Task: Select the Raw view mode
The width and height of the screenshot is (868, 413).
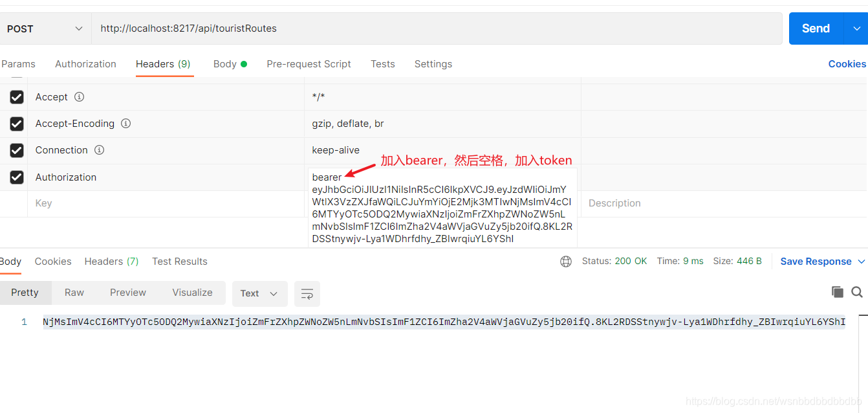Action: (74, 293)
